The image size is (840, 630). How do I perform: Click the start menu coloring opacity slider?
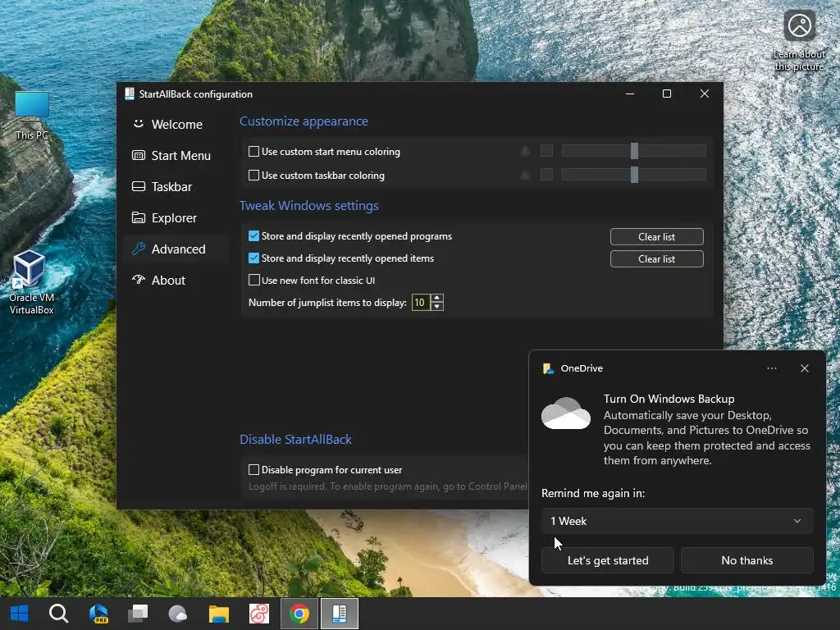coord(634,151)
